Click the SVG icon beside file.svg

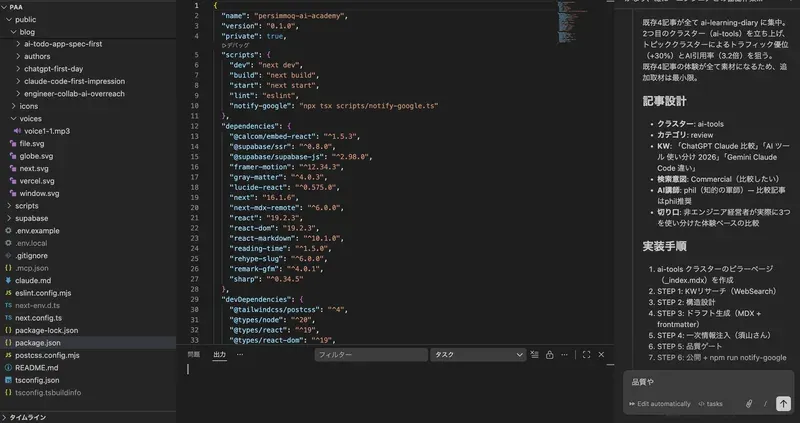(x=13, y=144)
